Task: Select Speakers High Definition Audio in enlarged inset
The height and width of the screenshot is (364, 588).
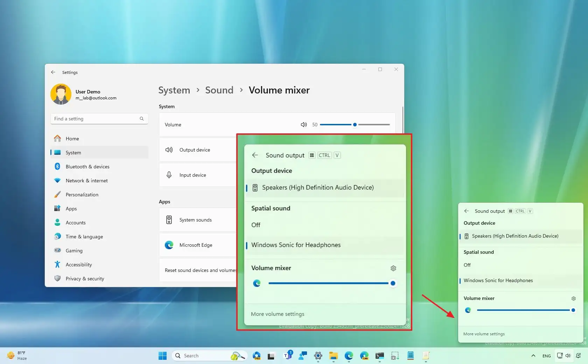Action: tap(325, 188)
